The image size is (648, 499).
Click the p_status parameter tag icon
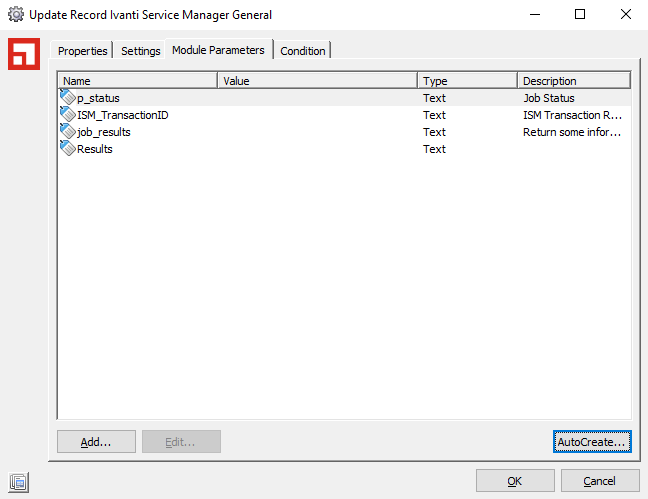coord(67,98)
